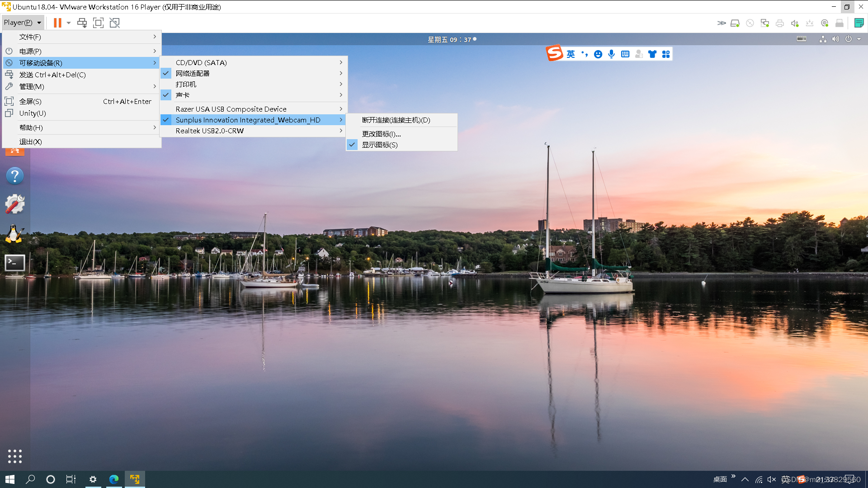
Task: Launch the Ubuntu settings wrench dock icon
Action: coord(15,204)
